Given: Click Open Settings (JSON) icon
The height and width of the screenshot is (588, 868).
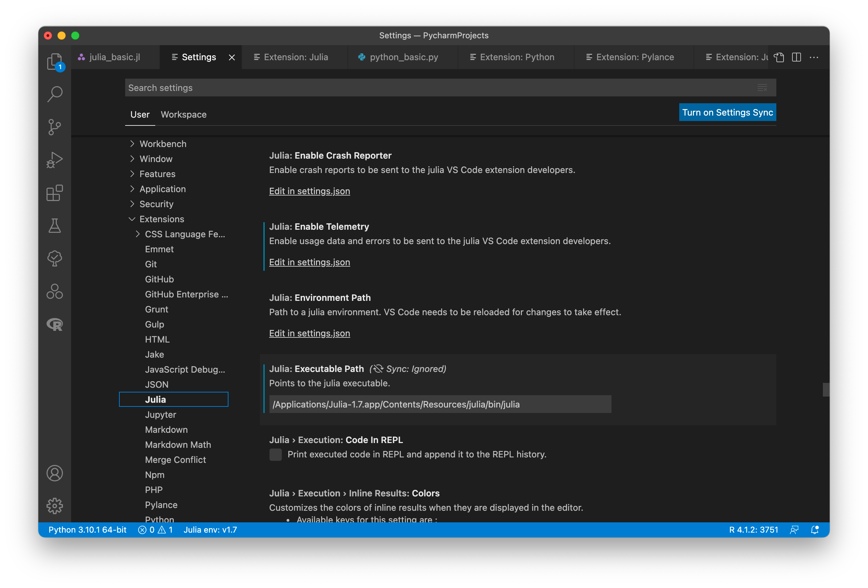Looking at the screenshot, I should point(779,57).
